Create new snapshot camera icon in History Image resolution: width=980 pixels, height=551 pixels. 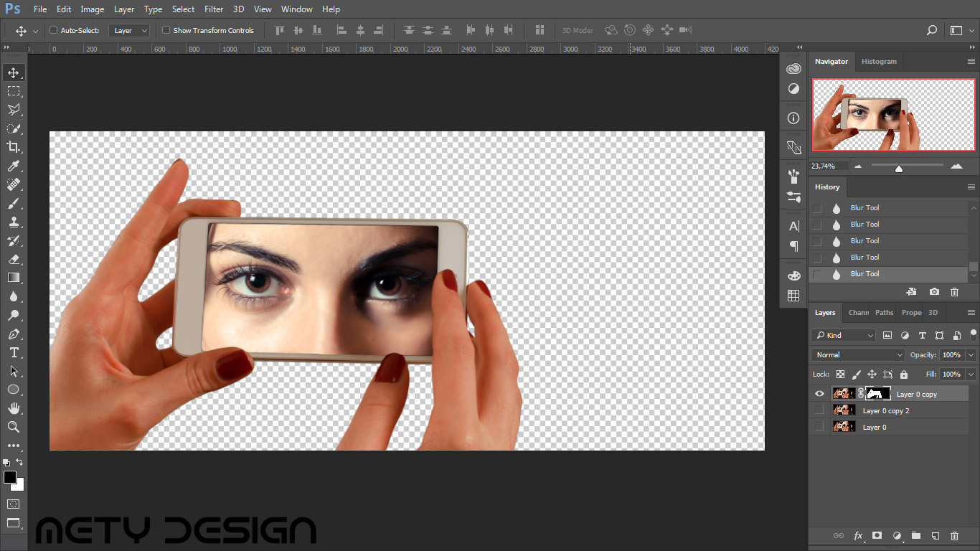933,292
